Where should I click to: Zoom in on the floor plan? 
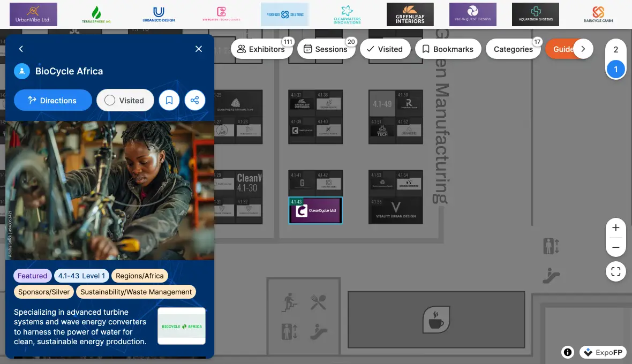tap(615, 228)
